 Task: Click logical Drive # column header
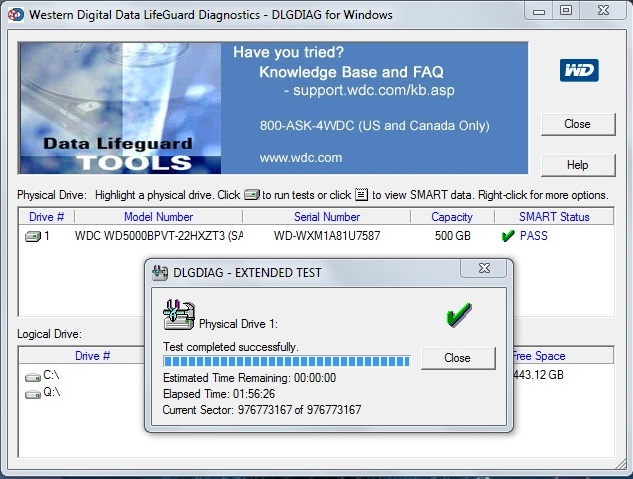coord(92,356)
